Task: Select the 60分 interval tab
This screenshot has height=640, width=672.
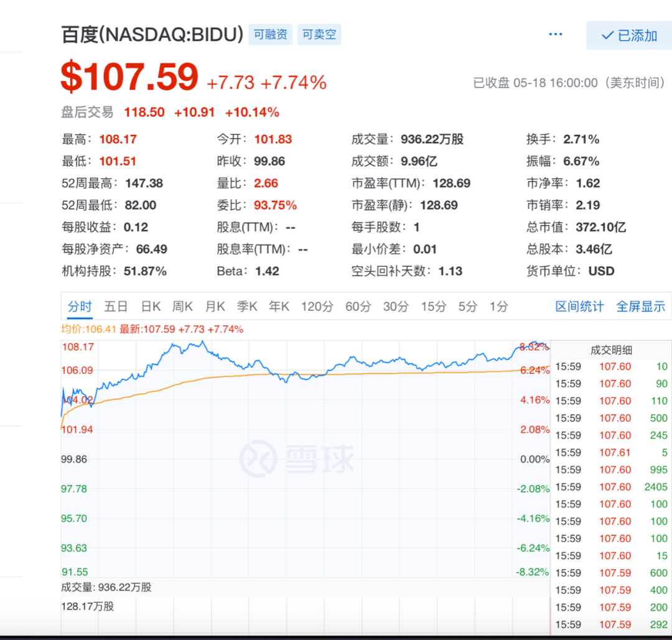Action: [358, 307]
